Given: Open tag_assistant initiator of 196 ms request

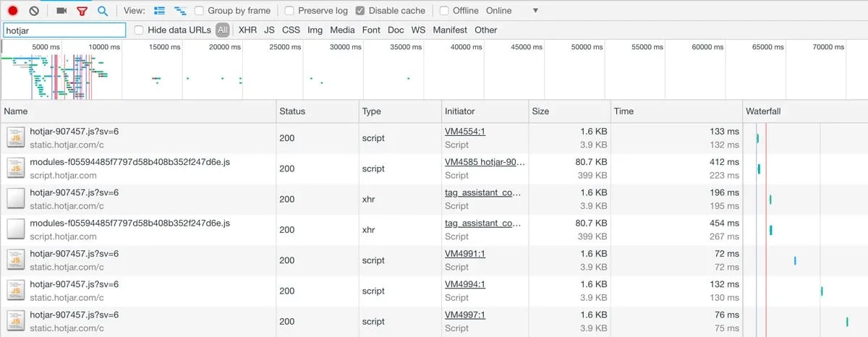Looking at the screenshot, I should [x=482, y=193].
